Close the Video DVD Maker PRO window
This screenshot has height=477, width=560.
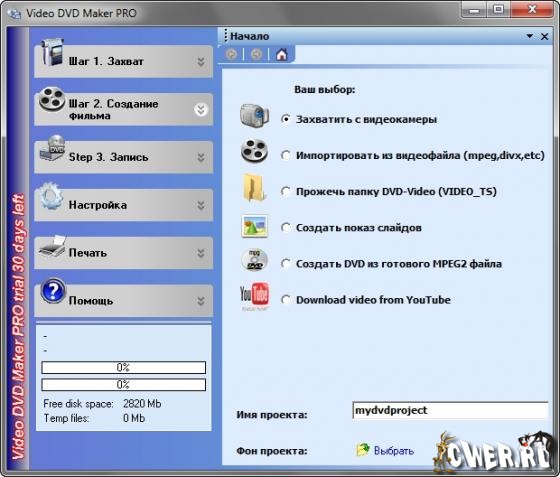pyautogui.click(x=532, y=9)
